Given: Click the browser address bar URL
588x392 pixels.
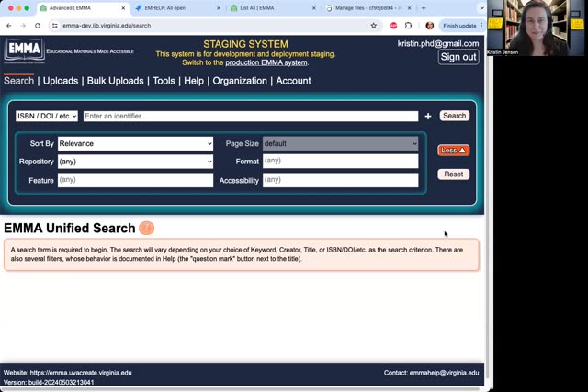Looking at the screenshot, I should click(x=107, y=26).
